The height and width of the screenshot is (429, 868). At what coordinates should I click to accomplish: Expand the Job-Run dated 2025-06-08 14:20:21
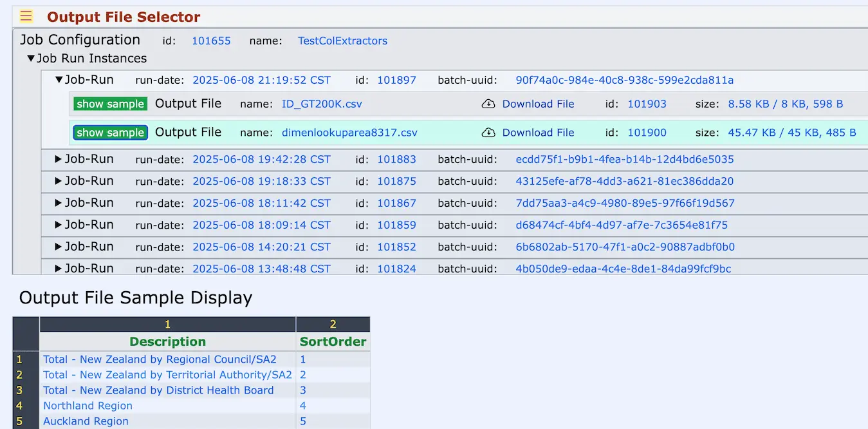(x=59, y=247)
